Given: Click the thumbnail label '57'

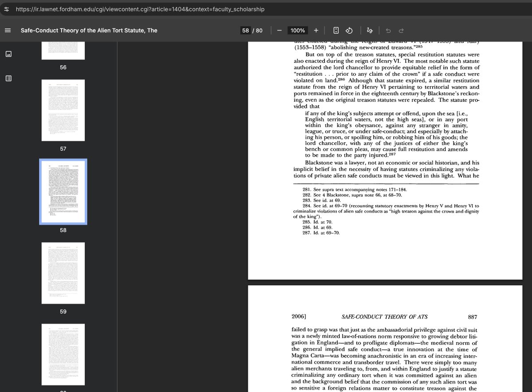Looking at the screenshot, I should point(63,149).
